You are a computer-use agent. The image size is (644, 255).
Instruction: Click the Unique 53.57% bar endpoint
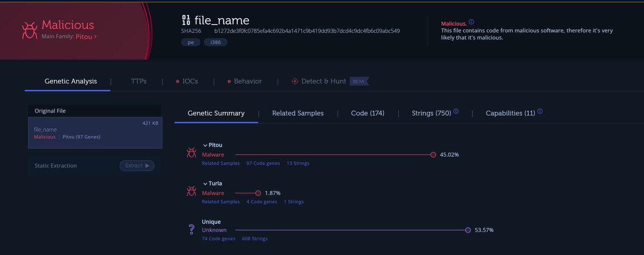[468, 230]
